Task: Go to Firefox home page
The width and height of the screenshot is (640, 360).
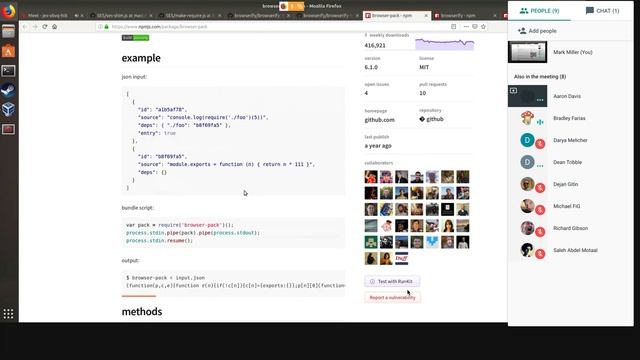Action: 54,27
